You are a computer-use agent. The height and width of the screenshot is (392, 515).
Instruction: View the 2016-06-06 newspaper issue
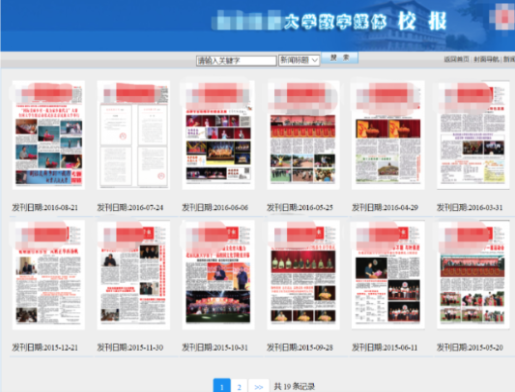[218, 135]
